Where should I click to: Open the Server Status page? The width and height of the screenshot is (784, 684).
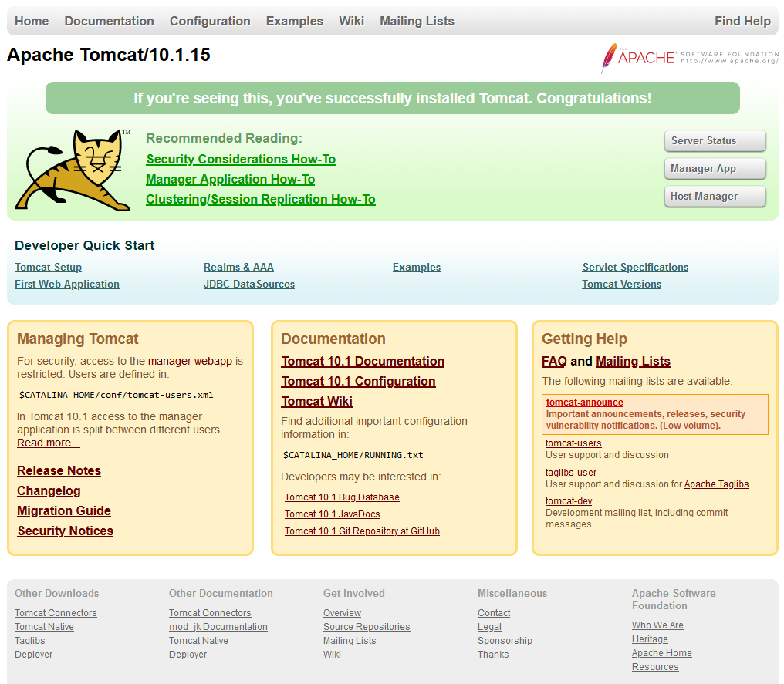715,141
